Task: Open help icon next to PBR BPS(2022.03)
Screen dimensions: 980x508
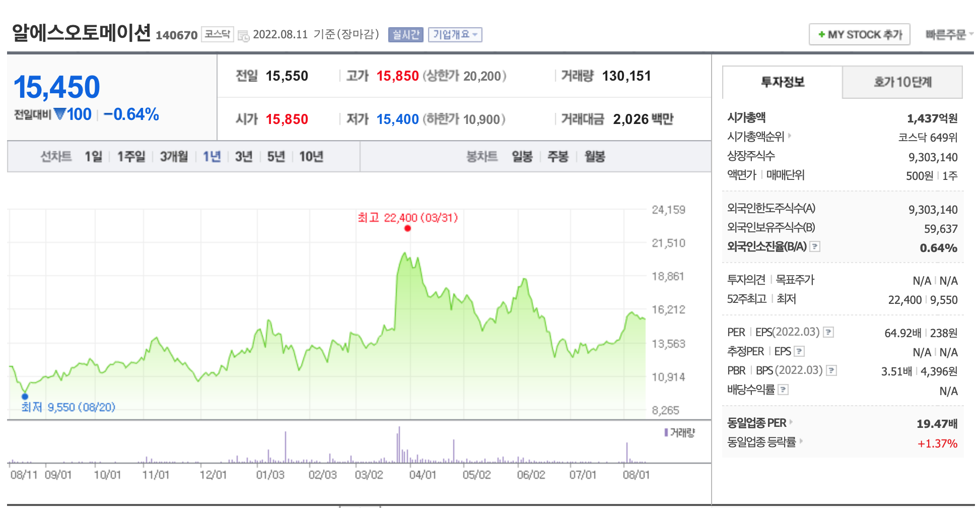Action: pos(831,370)
